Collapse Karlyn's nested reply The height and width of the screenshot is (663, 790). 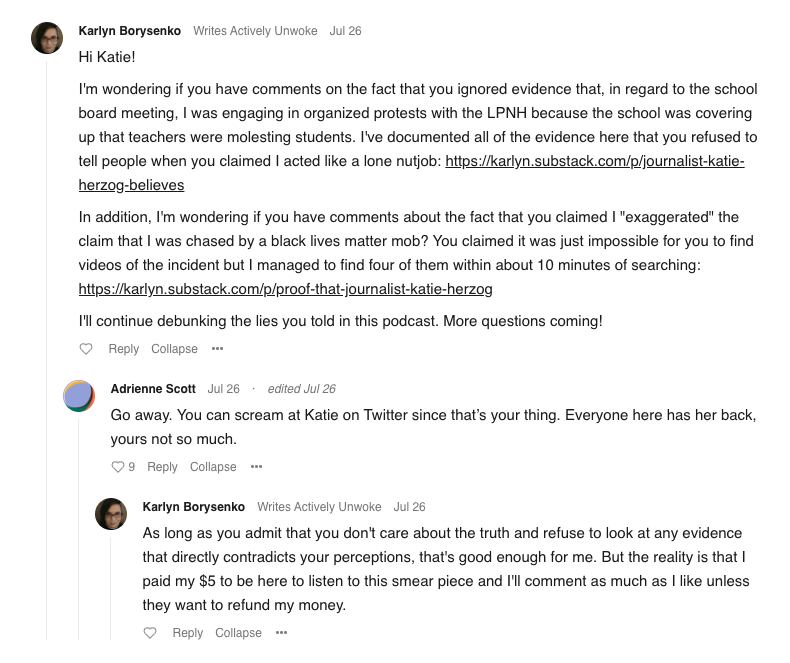tap(238, 633)
